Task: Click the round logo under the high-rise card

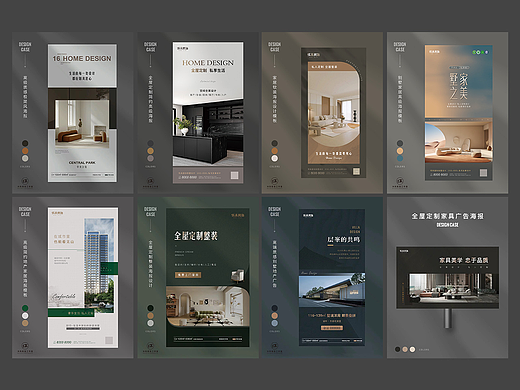Action: (25, 346)
